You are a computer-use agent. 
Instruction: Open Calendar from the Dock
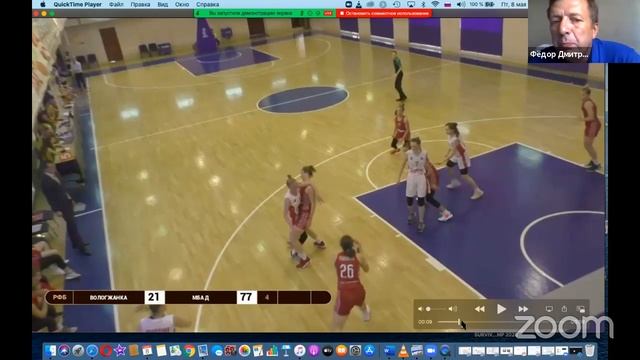147,351
